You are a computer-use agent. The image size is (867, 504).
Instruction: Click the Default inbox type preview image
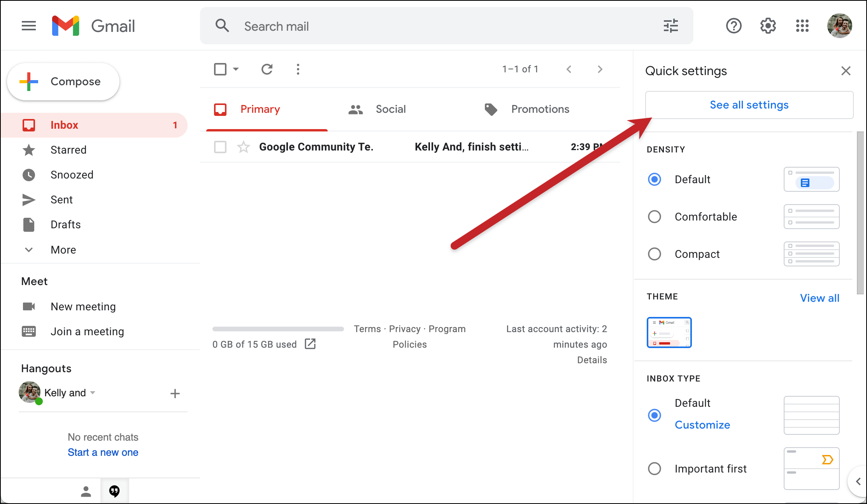tap(811, 415)
